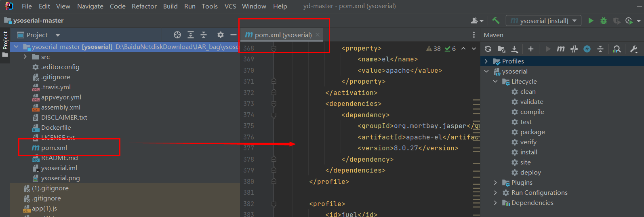The image size is (644, 217).
Task: Click Execute Maven Goal 'm' icon
Action: point(561,49)
